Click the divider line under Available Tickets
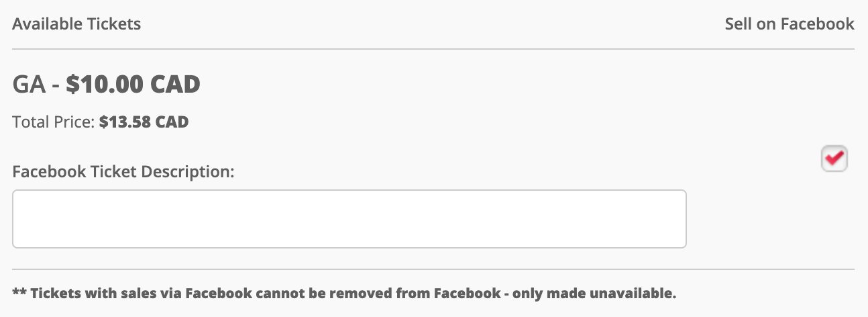This screenshot has height=317, width=868. tap(433, 49)
